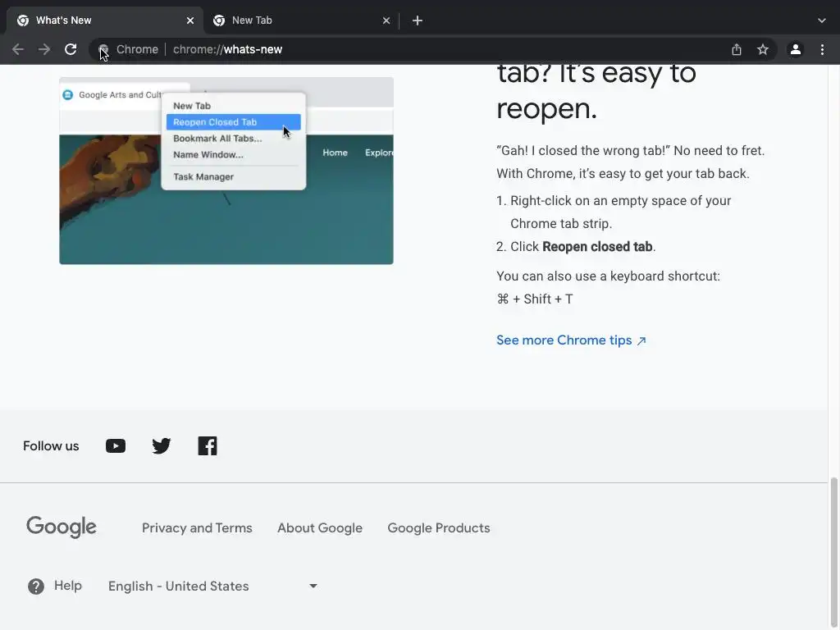Close the What's New tab

click(190, 21)
